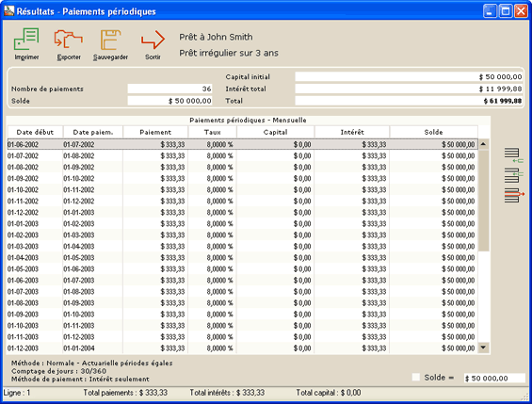Select the row starting 01-09-2002
The image size is (532, 404).
(x=242, y=178)
